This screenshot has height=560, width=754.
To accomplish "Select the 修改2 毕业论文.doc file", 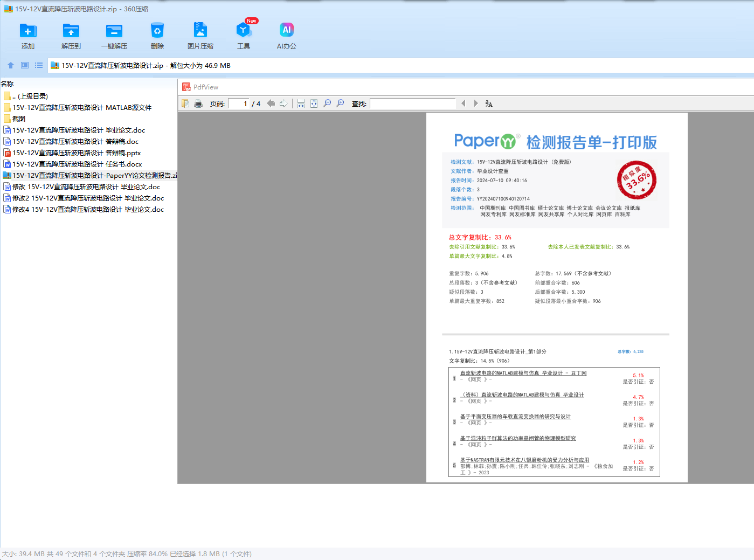I will (84, 198).
